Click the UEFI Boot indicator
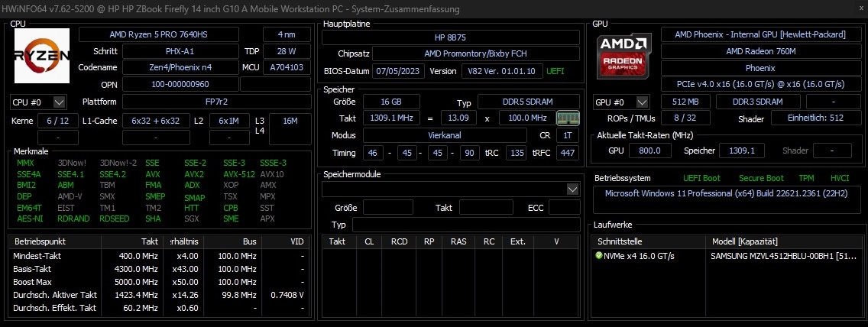Screen dimensions: 868x327 [x=702, y=178]
